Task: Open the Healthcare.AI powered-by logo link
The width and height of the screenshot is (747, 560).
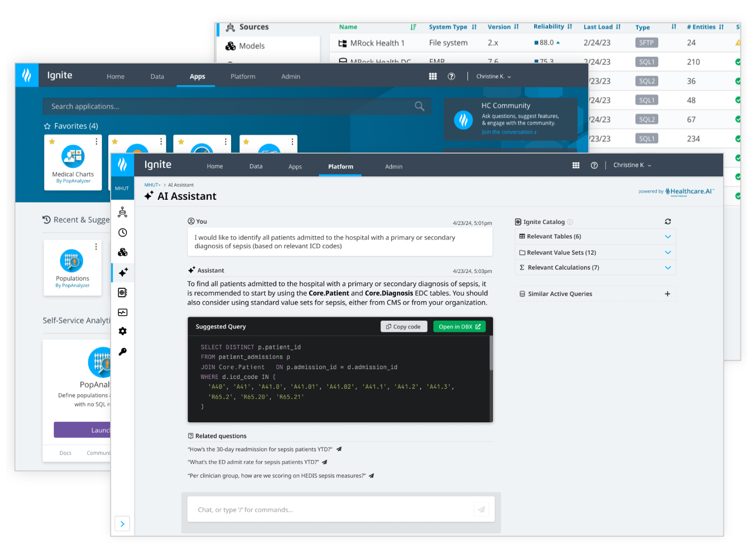Action: coord(677,191)
